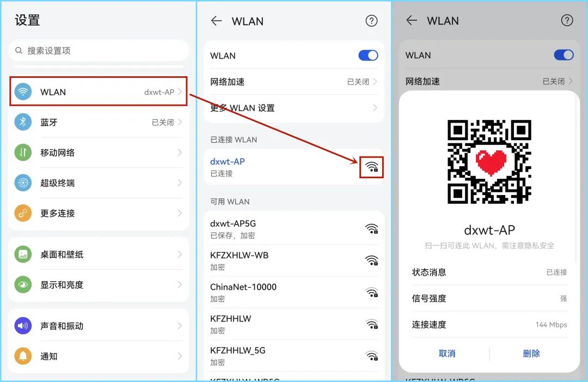This screenshot has height=382, width=588.
Task: Open 网络加速 via its chevron
Action: (375, 81)
